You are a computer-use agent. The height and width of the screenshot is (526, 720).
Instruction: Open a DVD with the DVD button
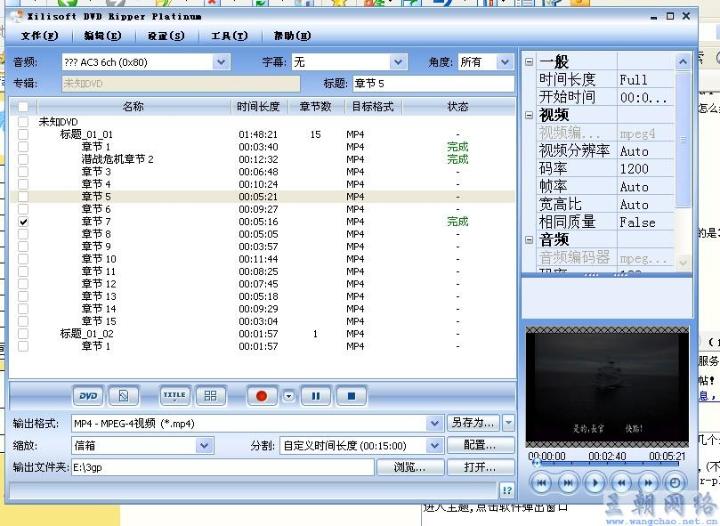click(x=88, y=396)
